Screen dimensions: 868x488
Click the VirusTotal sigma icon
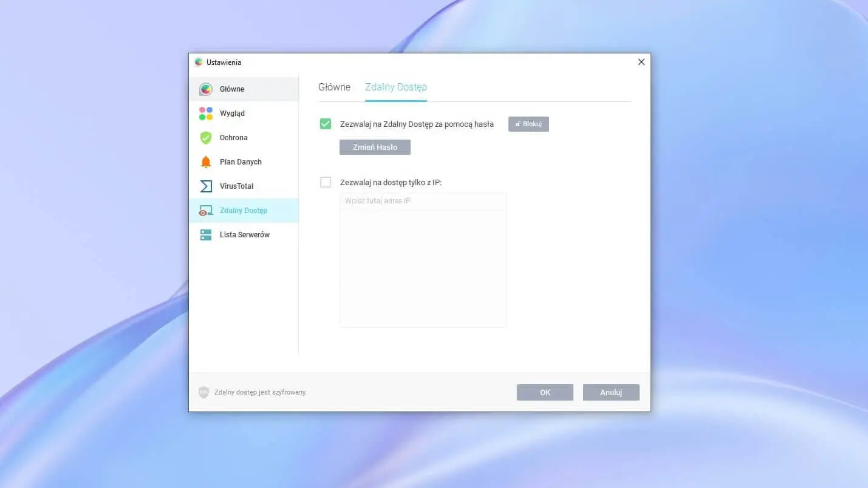click(206, 186)
